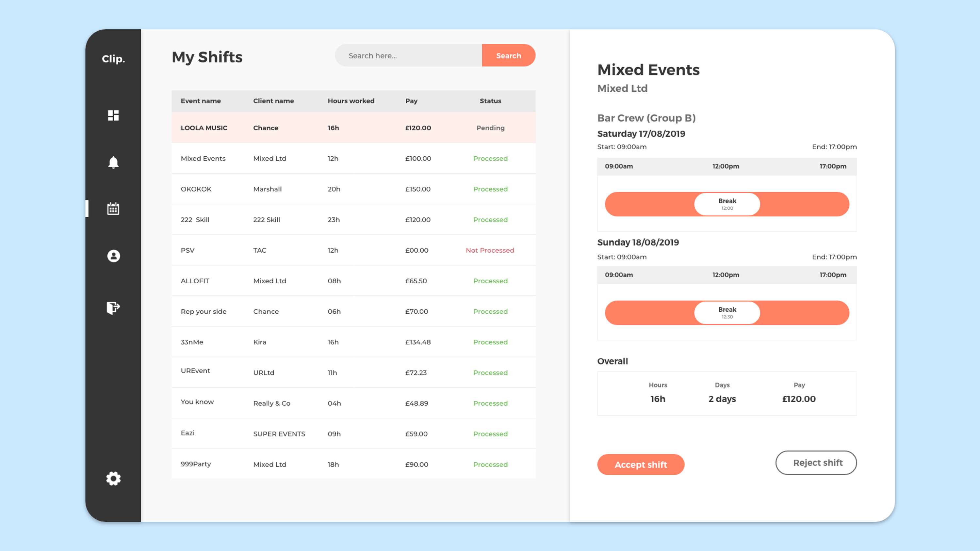
Task: Click the Marshall client name
Action: click(268, 189)
